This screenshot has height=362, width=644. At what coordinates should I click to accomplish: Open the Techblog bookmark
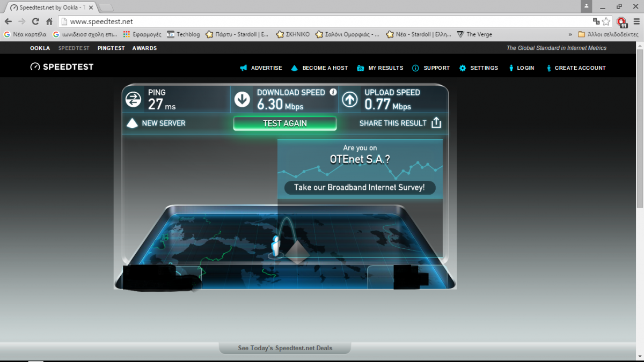click(x=183, y=34)
